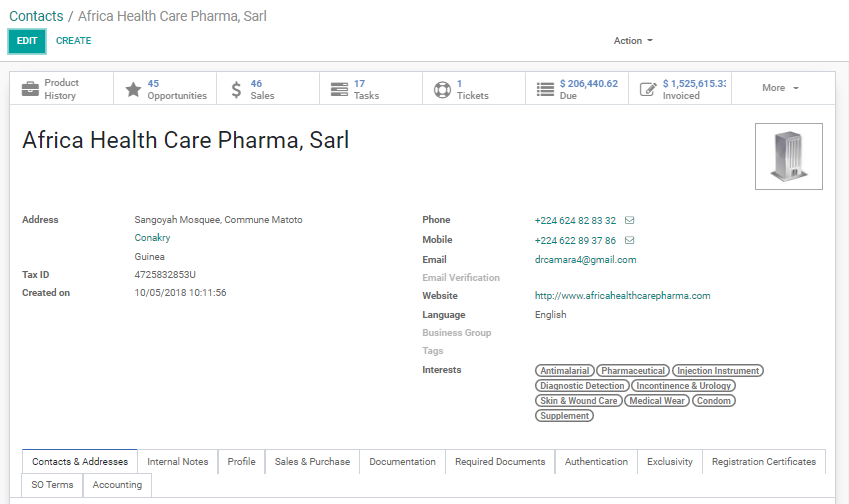Click the Sales dollar sign icon
849x504 pixels.
[236, 89]
